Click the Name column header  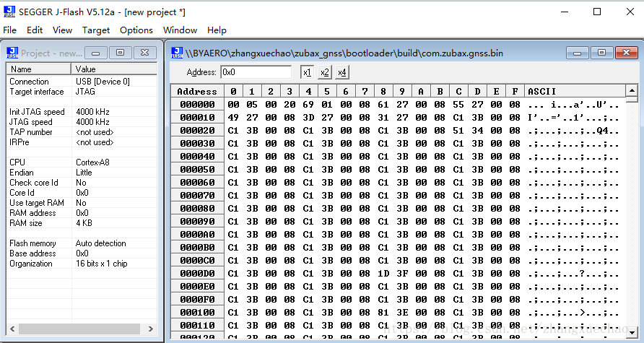click(38, 69)
